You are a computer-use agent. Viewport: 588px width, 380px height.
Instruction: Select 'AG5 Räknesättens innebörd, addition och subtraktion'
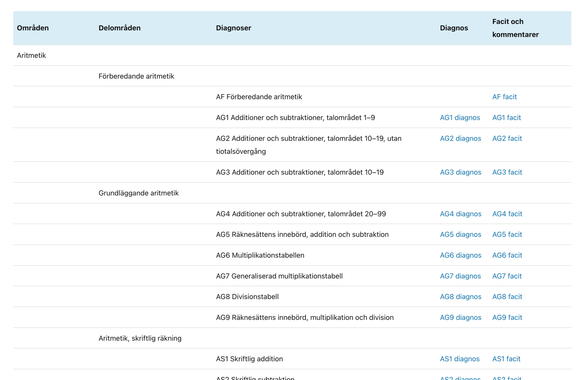tap(302, 234)
